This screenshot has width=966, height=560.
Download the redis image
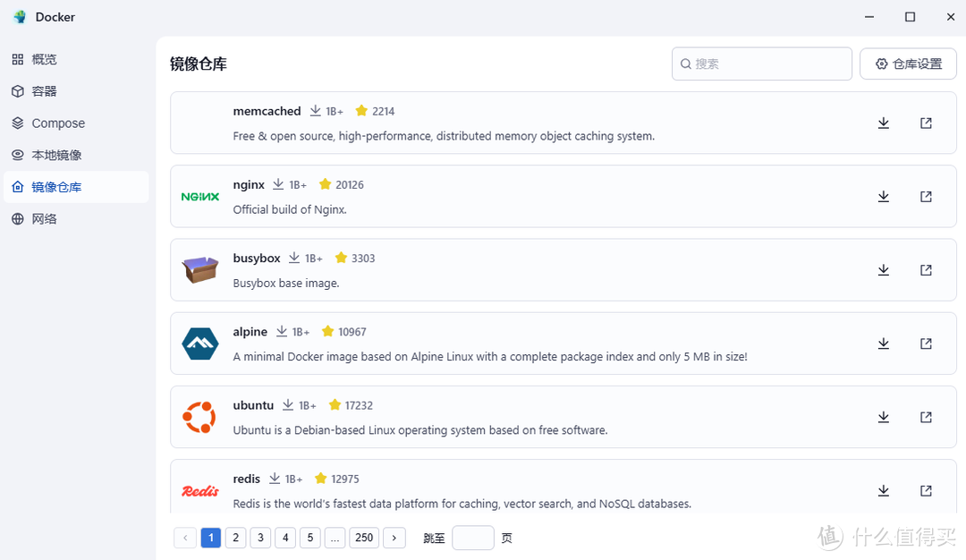pos(884,490)
